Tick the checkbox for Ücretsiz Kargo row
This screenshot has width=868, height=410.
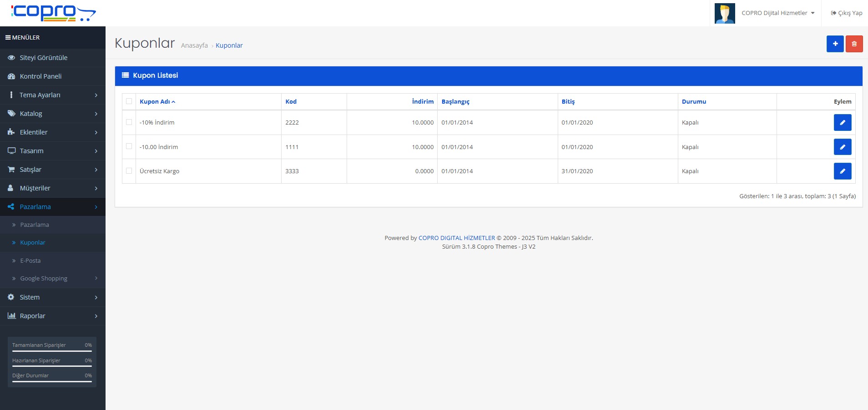pyautogui.click(x=129, y=171)
